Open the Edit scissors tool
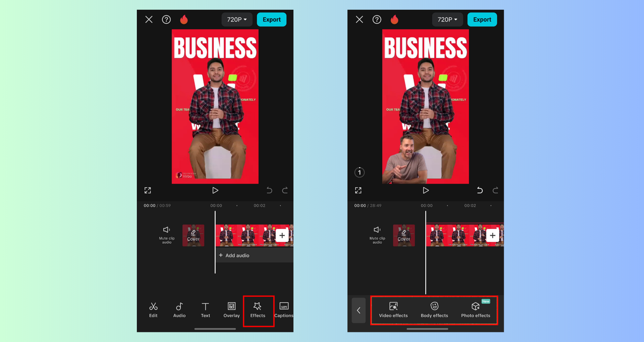The width and height of the screenshot is (644, 342). click(153, 310)
